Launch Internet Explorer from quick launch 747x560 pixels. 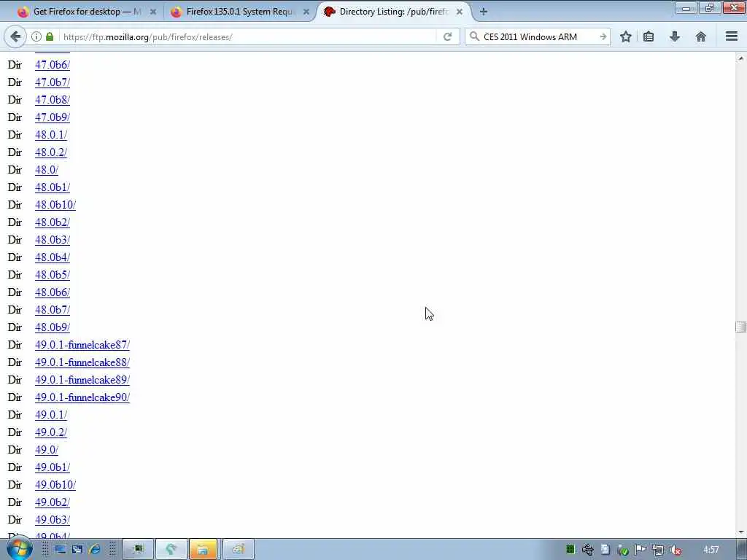[x=94, y=550]
